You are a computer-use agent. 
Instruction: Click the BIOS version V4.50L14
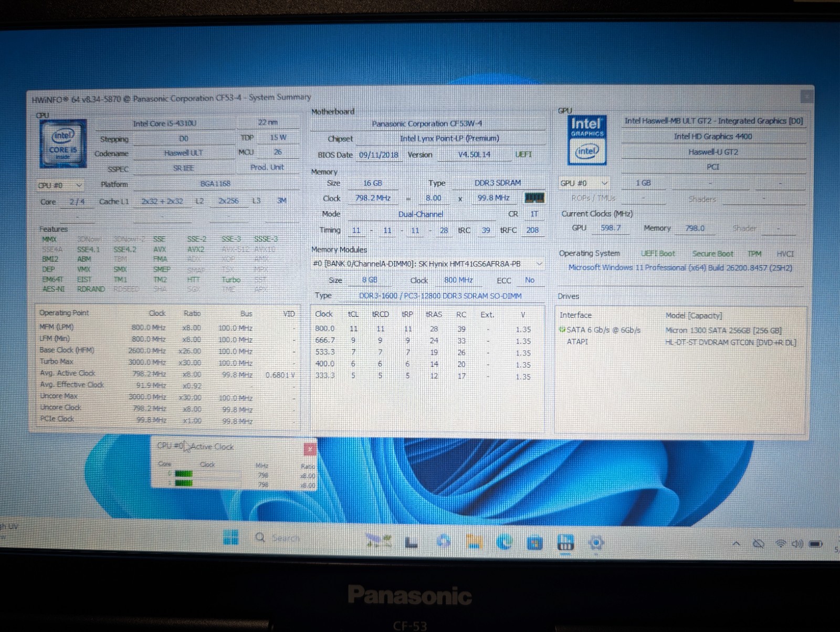474,155
